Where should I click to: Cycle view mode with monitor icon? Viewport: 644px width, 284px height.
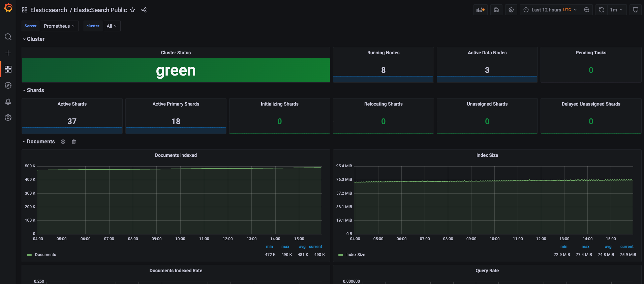(x=636, y=10)
